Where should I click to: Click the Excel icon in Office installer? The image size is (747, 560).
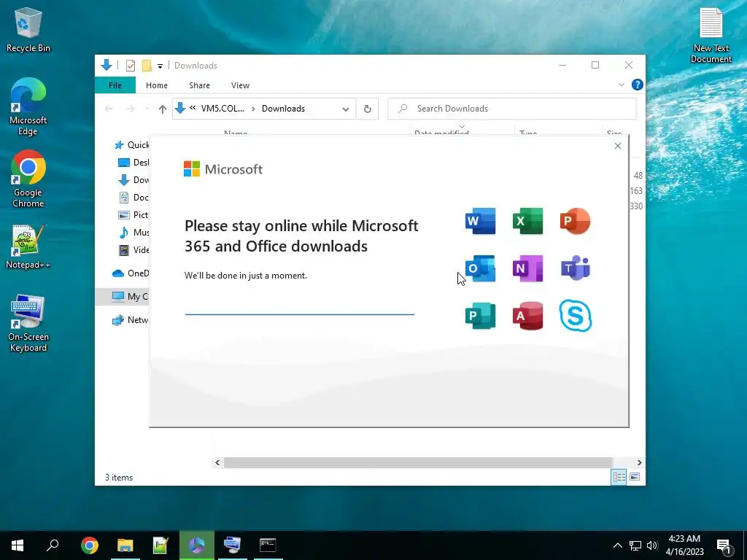point(528,221)
